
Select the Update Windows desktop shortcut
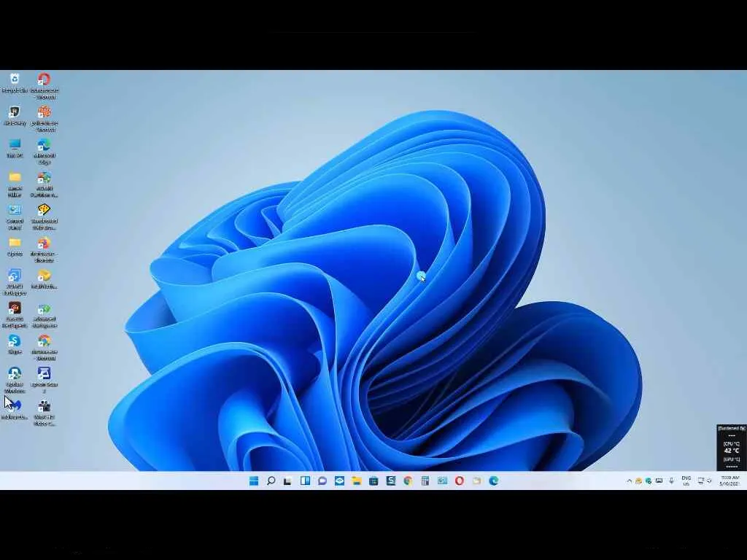coord(15,379)
